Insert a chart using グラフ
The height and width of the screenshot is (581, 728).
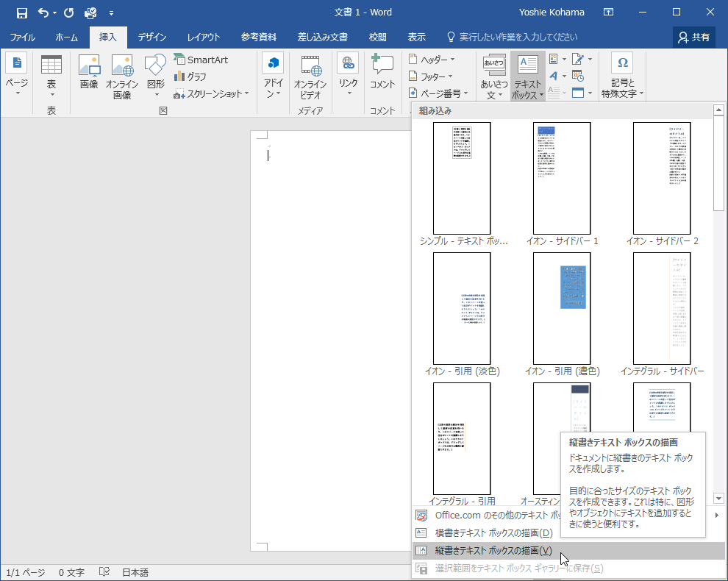tap(190, 76)
